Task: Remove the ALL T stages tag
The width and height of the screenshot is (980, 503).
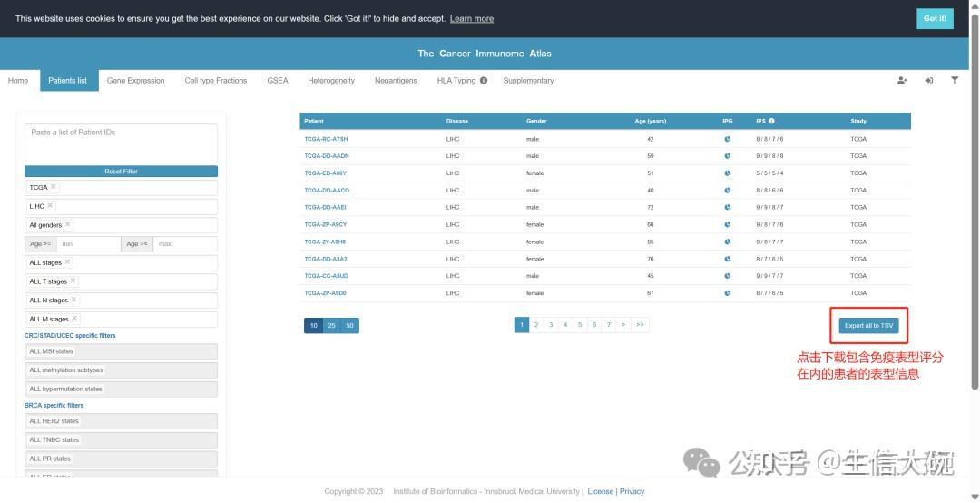Action: point(73,281)
